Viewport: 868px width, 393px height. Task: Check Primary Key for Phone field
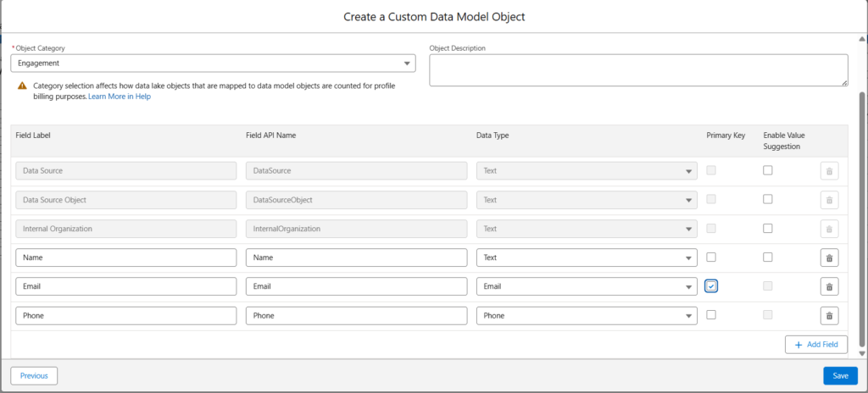711,314
